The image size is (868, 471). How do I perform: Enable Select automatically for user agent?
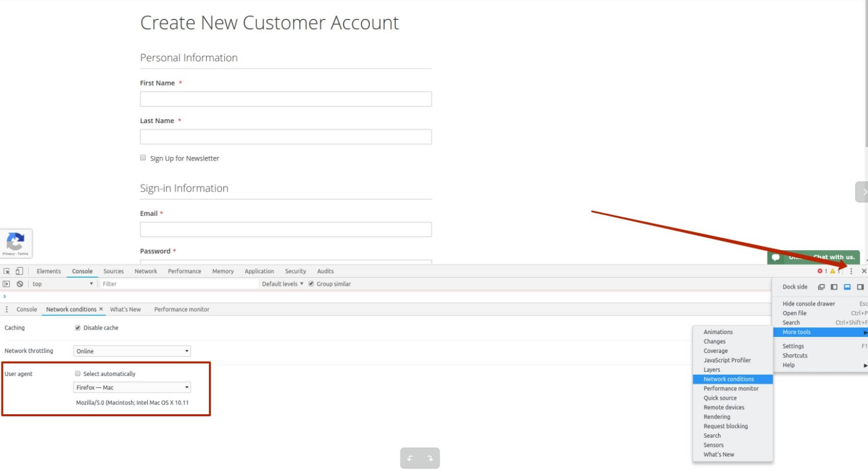78,374
